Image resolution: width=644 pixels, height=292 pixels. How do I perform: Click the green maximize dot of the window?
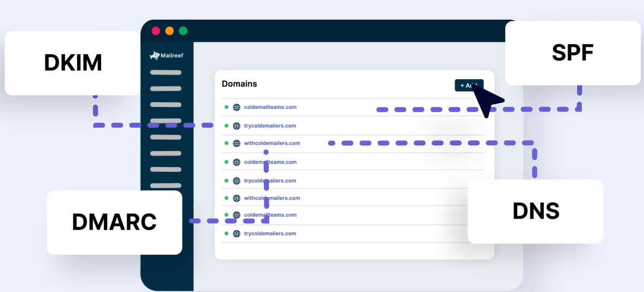183,31
